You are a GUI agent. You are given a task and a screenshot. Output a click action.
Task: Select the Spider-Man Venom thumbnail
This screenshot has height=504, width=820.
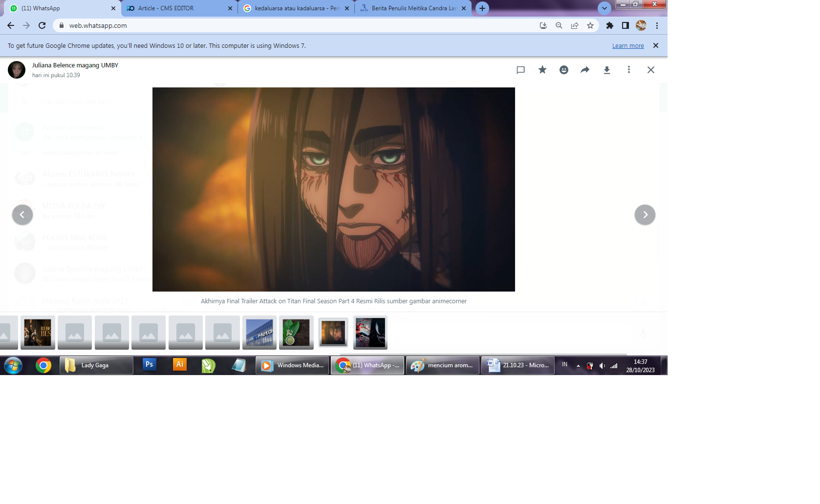pos(370,333)
